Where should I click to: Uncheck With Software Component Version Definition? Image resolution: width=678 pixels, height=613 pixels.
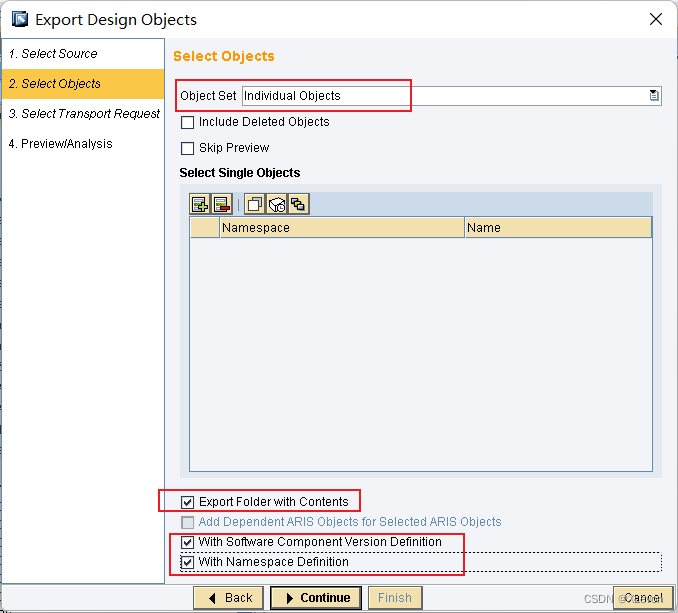pyautogui.click(x=187, y=542)
